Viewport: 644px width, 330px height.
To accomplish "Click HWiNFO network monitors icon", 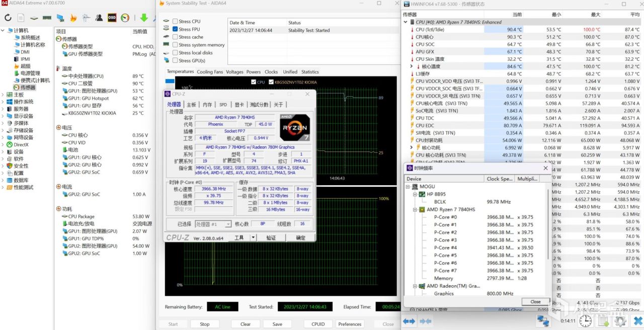I will click(x=543, y=320).
